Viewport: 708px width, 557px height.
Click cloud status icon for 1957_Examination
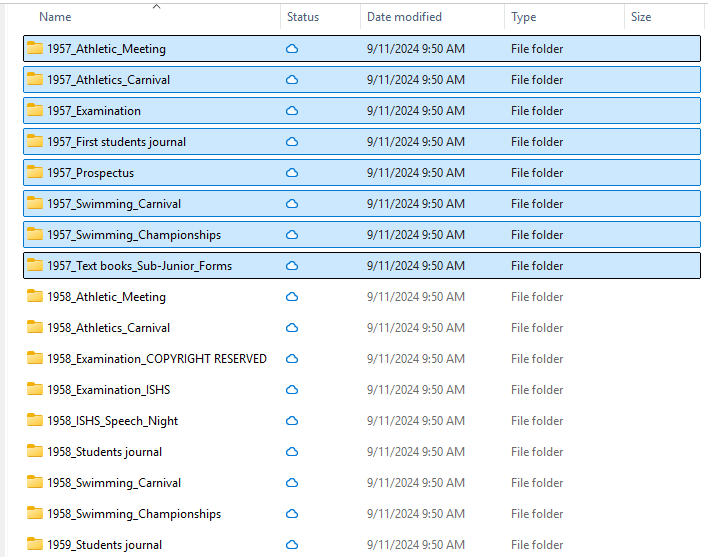293,111
